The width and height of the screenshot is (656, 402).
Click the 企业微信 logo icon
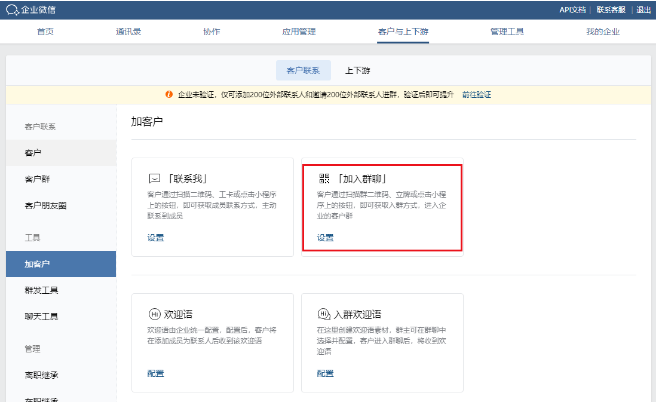click(x=10, y=10)
